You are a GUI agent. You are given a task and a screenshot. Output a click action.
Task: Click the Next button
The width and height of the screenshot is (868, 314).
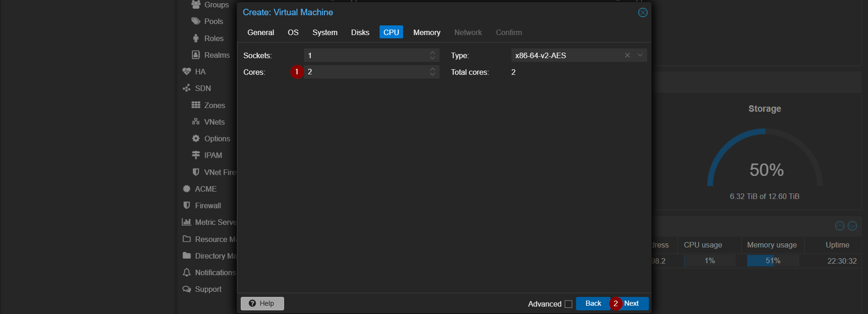[630, 303]
